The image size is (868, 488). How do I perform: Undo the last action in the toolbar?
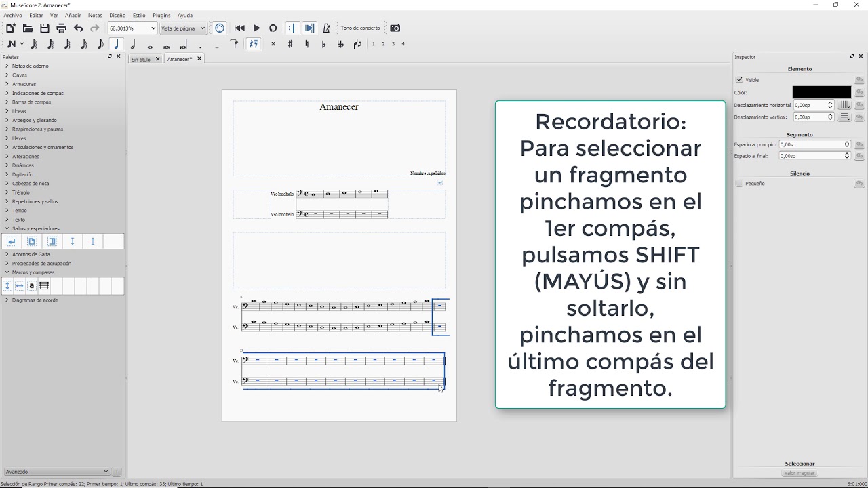coord(79,28)
